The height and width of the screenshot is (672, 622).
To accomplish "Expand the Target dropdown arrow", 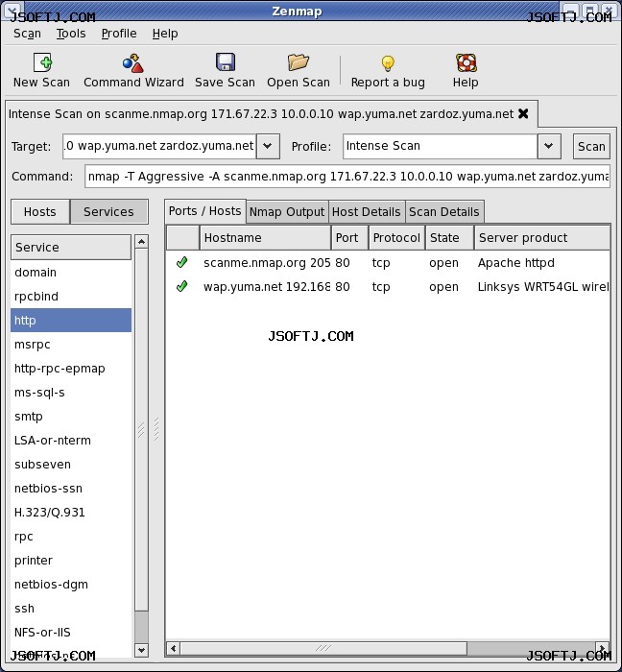I will 268,146.
